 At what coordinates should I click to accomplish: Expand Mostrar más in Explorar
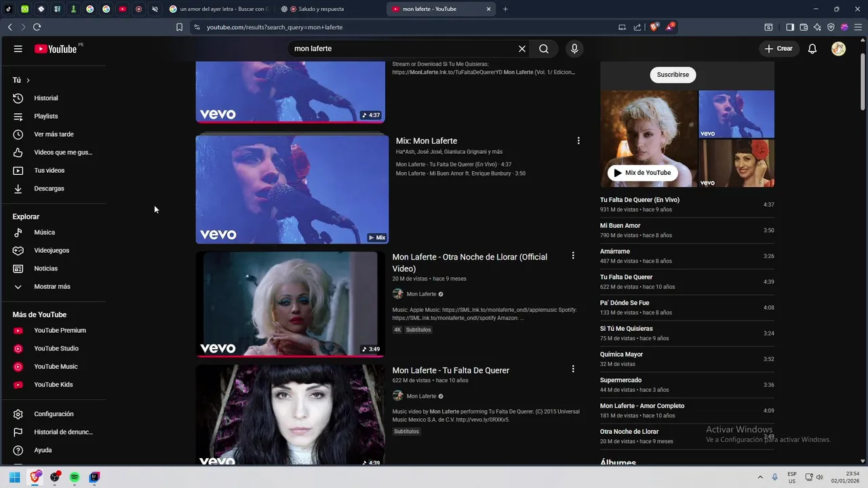53,287
